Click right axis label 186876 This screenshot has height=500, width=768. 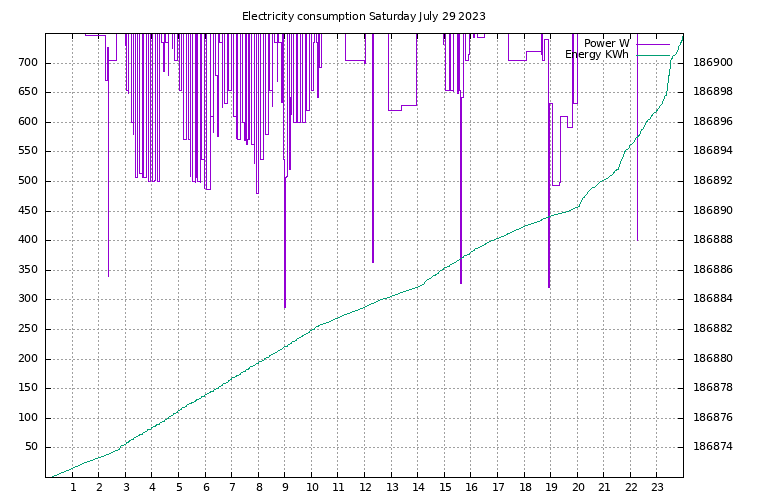pos(713,418)
